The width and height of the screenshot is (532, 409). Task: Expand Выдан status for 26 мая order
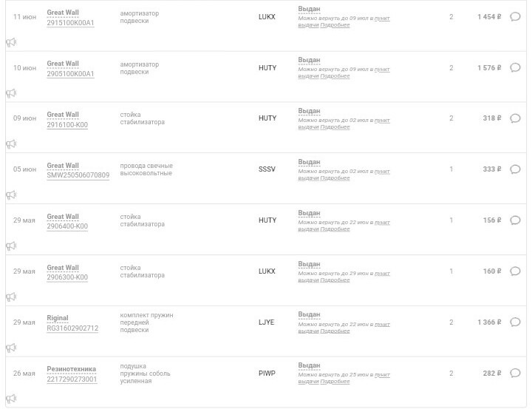pos(309,365)
